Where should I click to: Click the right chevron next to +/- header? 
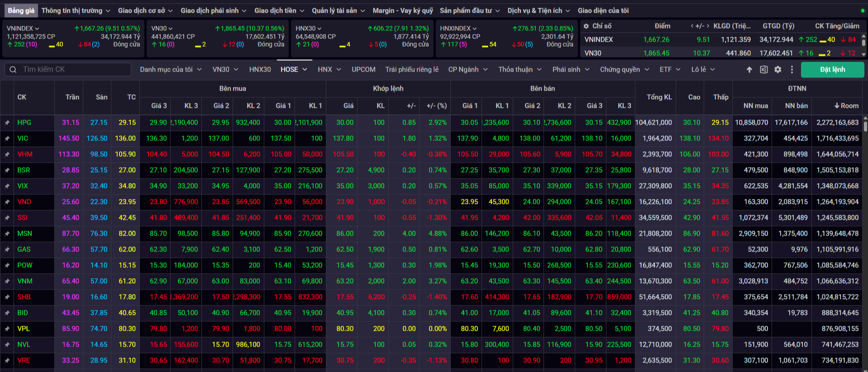(708, 26)
